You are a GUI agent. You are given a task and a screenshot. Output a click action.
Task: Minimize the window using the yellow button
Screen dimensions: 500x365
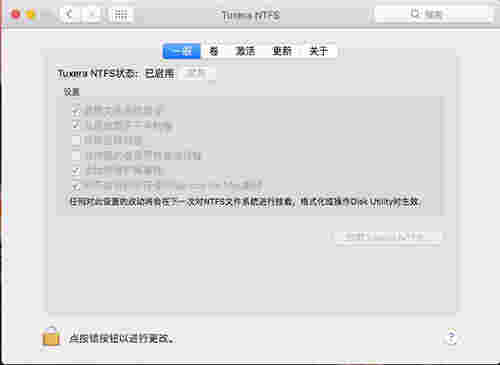[x=31, y=15]
